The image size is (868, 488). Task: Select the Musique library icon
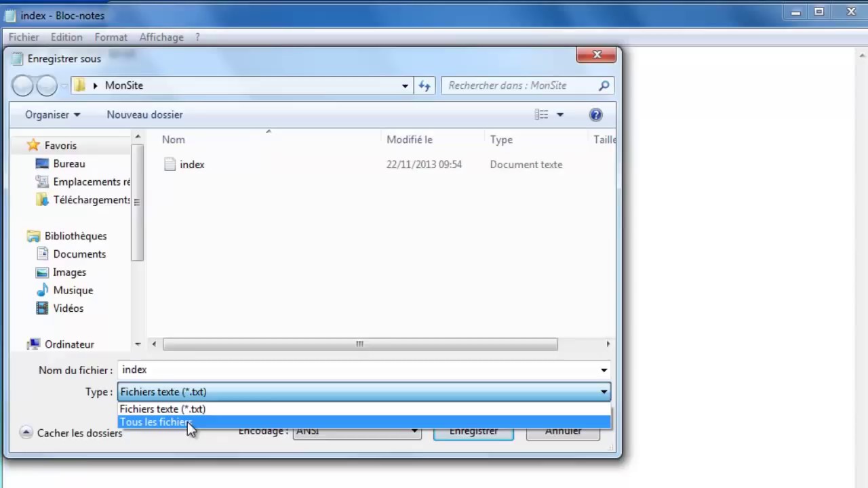(x=42, y=290)
